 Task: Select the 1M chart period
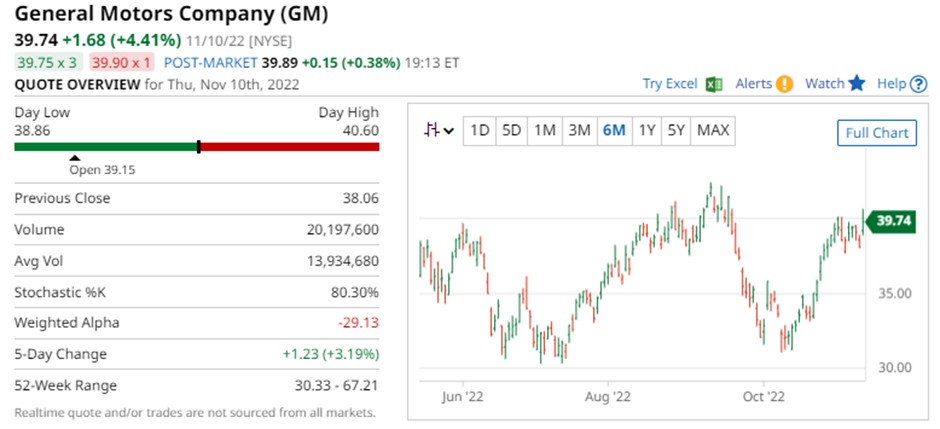click(545, 130)
